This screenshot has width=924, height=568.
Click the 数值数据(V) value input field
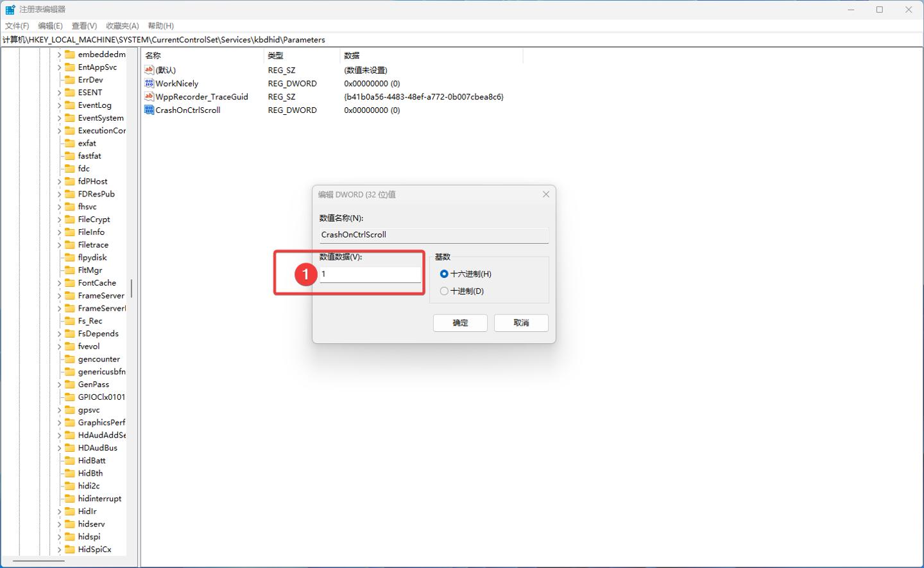click(x=370, y=274)
